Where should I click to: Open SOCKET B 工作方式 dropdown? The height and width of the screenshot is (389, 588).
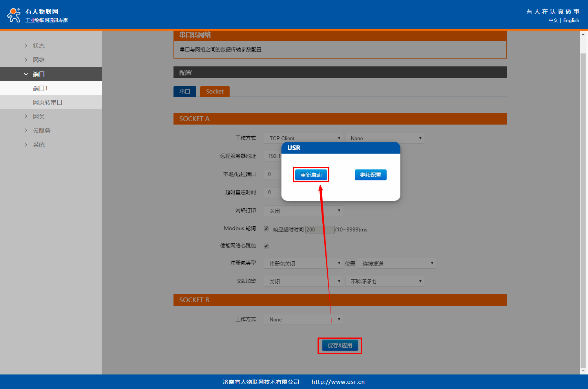[x=303, y=319]
